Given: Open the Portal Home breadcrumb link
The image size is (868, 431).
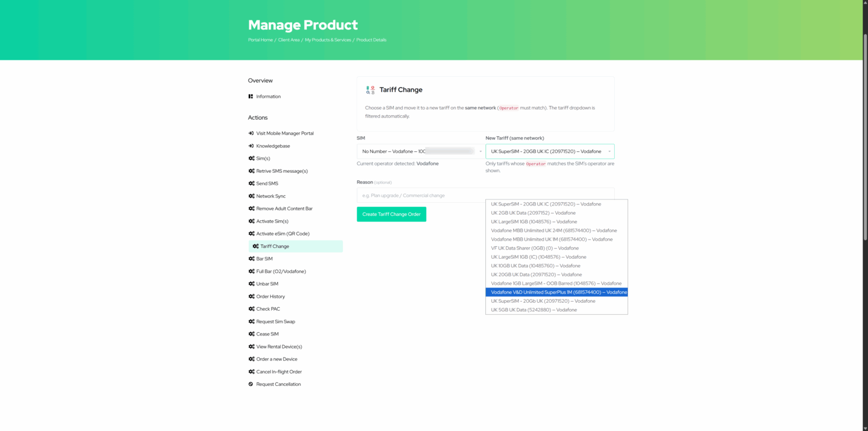Looking at the screenshot, I should [x=259, y=40].
